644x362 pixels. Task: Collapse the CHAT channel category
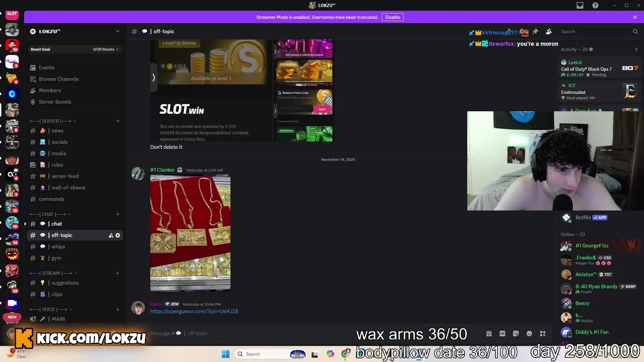click(x=50, y=214)
